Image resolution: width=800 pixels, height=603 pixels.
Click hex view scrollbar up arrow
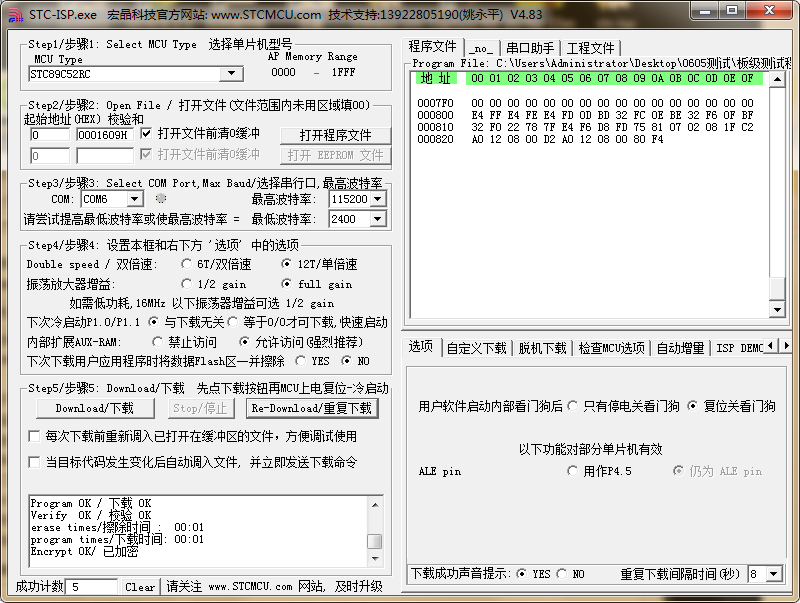(777, 79)
